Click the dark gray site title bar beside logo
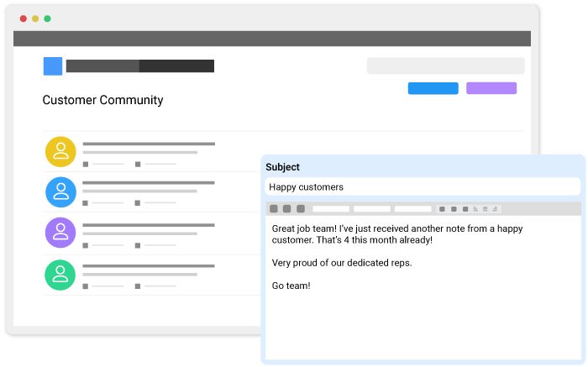588x367 pixels. pos(140,66)
